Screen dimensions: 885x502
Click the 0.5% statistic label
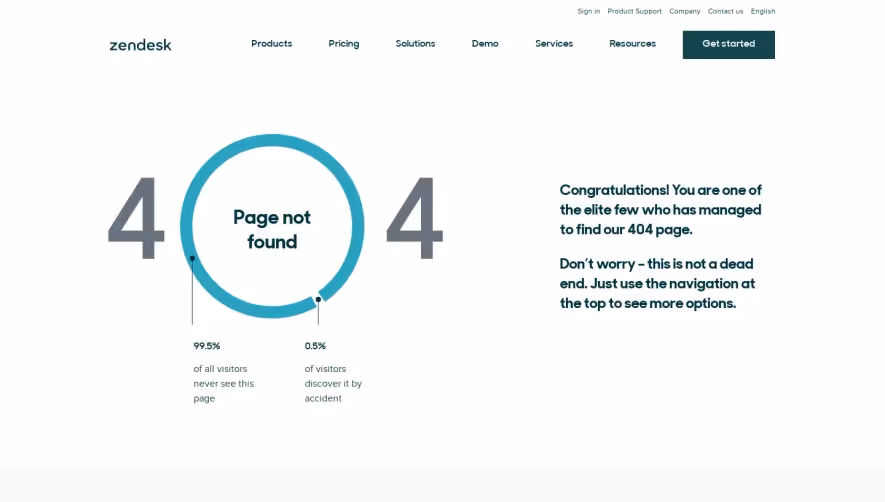[x=315, y=346]
